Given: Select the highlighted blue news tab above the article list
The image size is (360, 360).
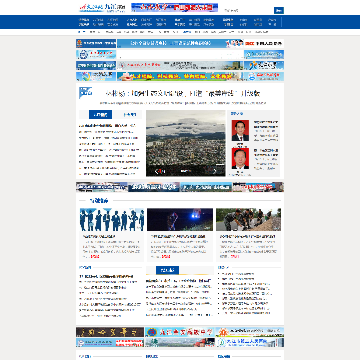Looking at the screenshot, I should pos(100,115).
